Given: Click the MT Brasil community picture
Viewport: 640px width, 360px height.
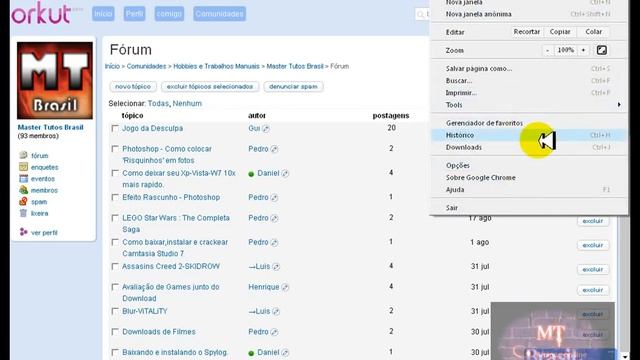Looking at the screenshot, I should pyautogui.click(x=55, y=80).
